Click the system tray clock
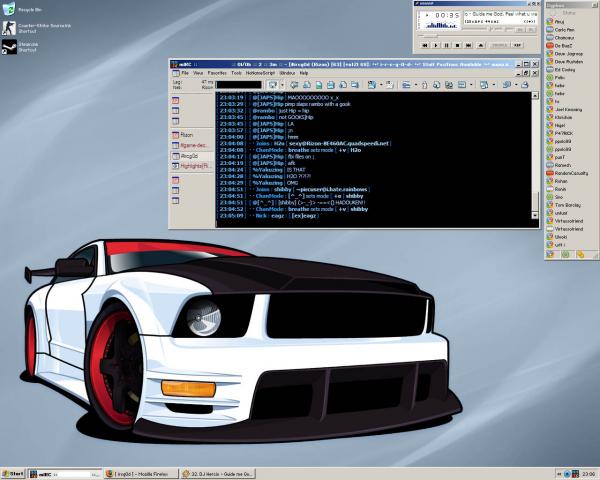This screenshot has width=600, height=480. pos(589,474)
